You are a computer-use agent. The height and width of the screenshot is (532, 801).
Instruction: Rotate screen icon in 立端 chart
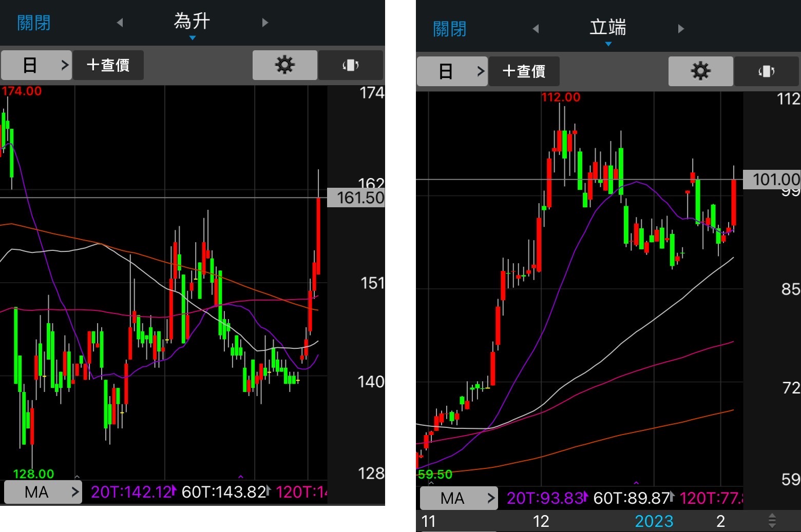[767, 71]
